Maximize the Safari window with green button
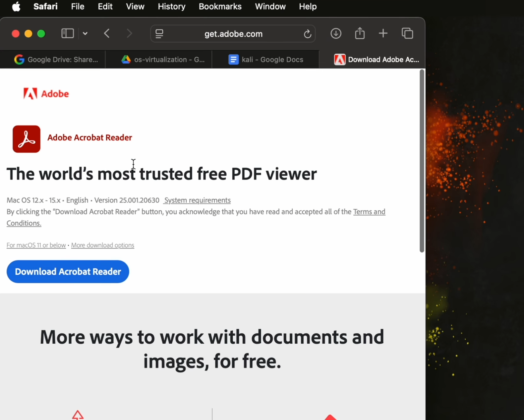This screenshot has height=420, width=524. [x=41, y=33]
